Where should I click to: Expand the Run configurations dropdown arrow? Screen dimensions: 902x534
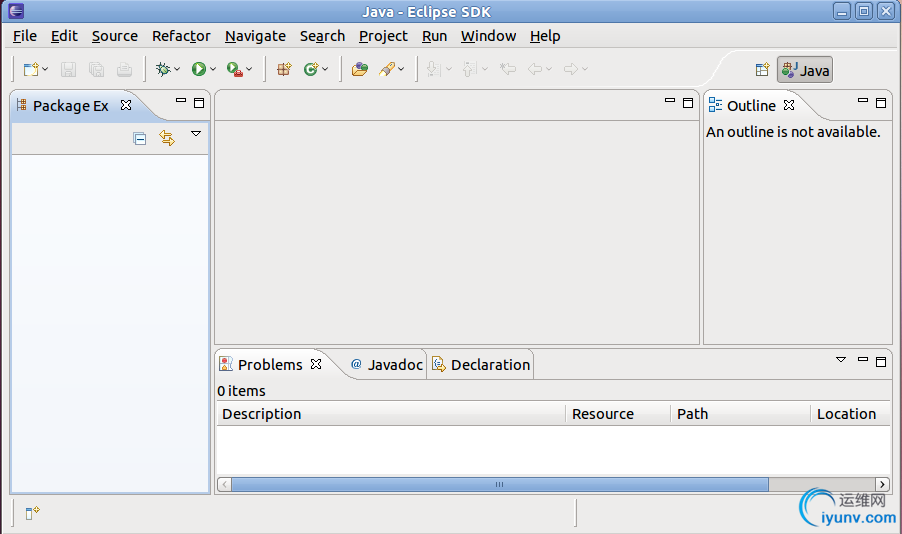(x=213, y=70)
